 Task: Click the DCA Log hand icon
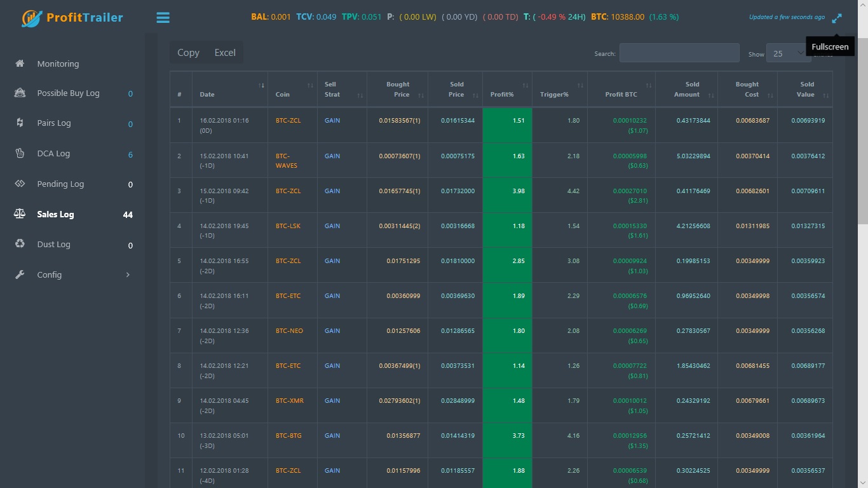20,153
